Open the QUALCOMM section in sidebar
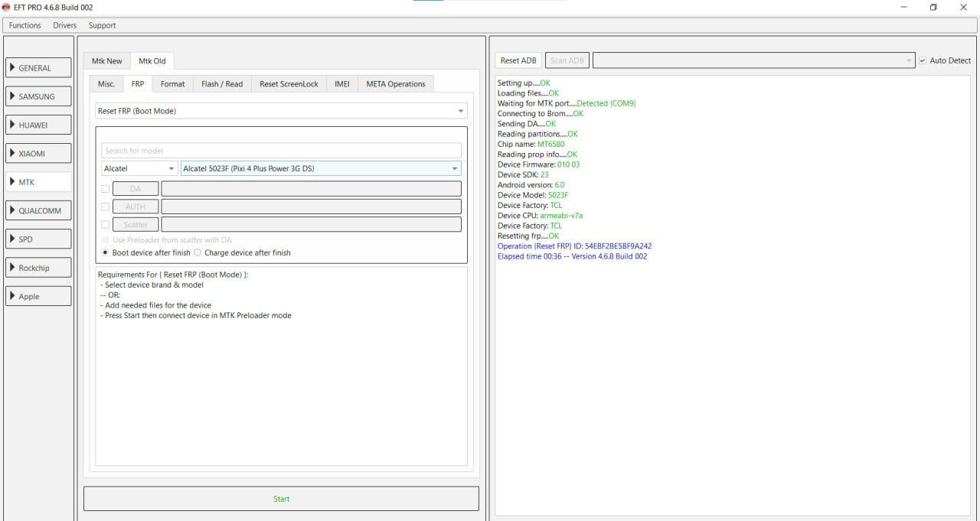 coord(38,210)
